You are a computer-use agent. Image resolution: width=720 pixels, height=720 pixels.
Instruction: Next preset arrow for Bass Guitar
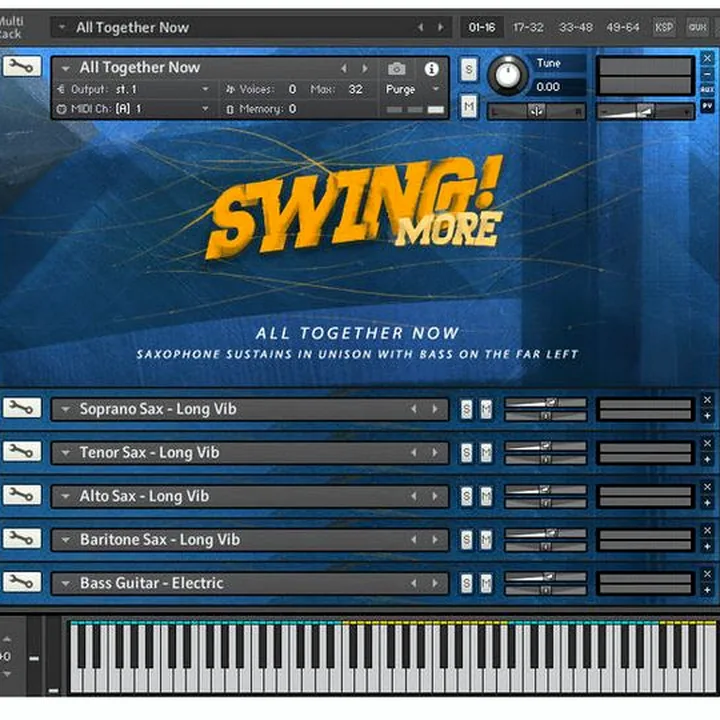pyautogui.click(x=434, y=583)
